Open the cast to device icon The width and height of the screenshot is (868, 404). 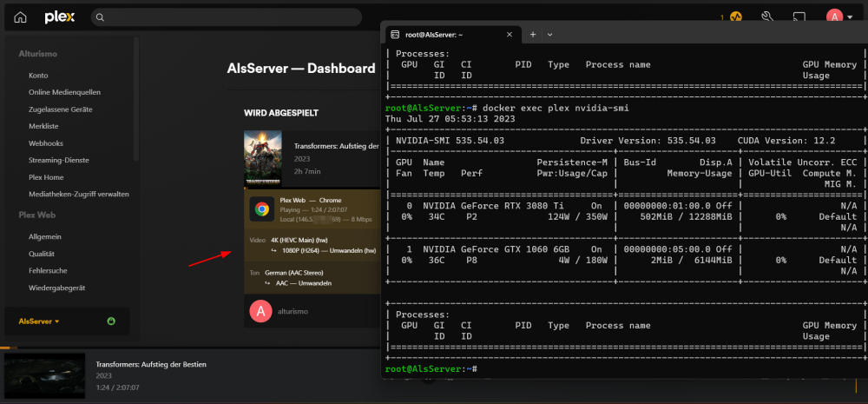click(x=799, y=17)
